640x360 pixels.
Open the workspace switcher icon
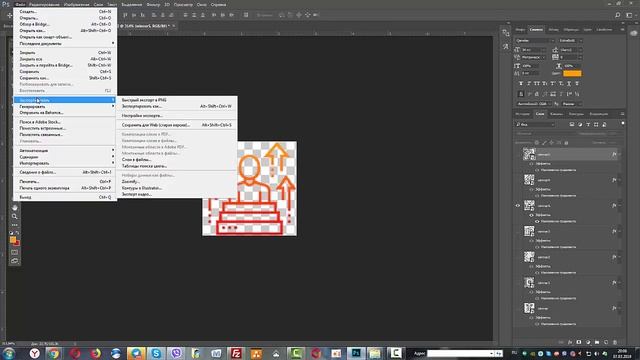[629, 15]
